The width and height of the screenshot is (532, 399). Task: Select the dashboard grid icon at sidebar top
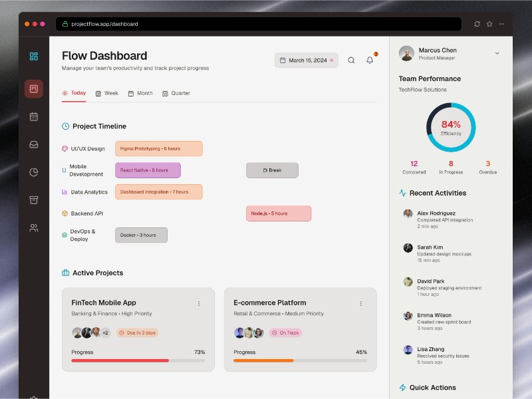coord(34,56)
